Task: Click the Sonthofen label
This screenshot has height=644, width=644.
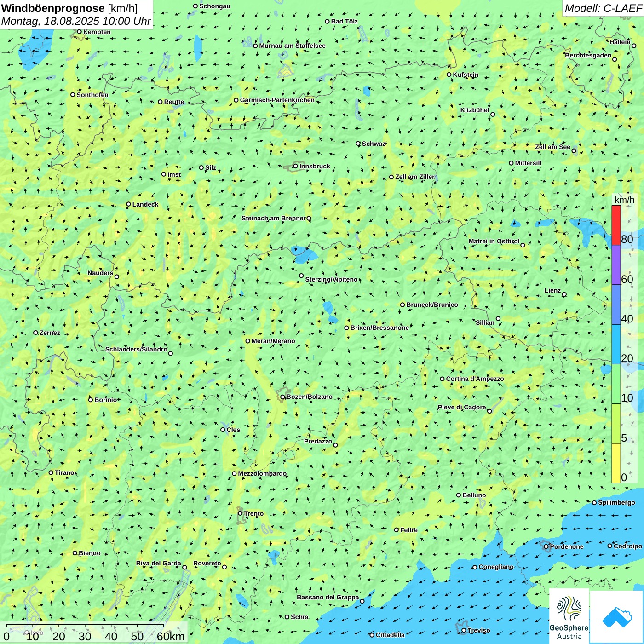Action: tap(92, 95)
